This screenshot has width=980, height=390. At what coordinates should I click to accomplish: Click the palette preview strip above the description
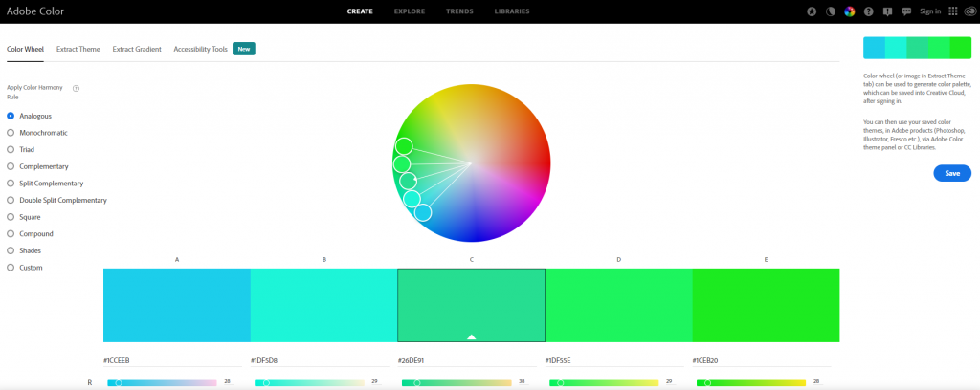click(x=917, y=48)
